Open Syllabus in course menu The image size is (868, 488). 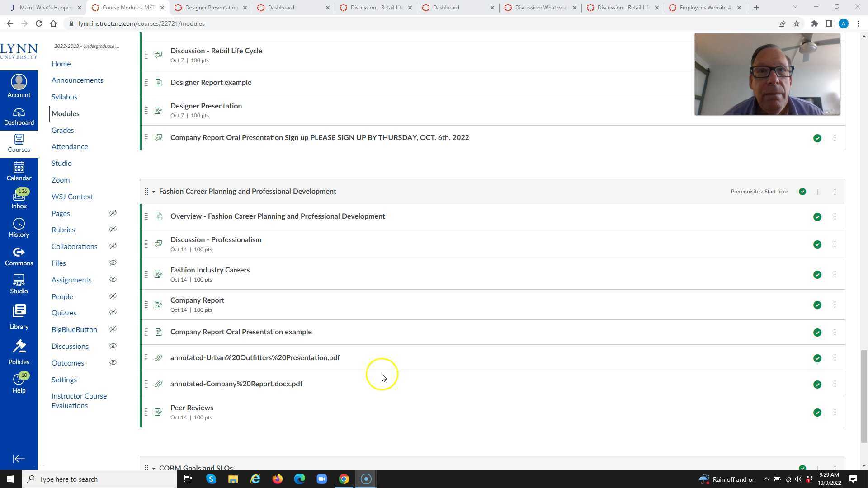click(x=64, y=97)
